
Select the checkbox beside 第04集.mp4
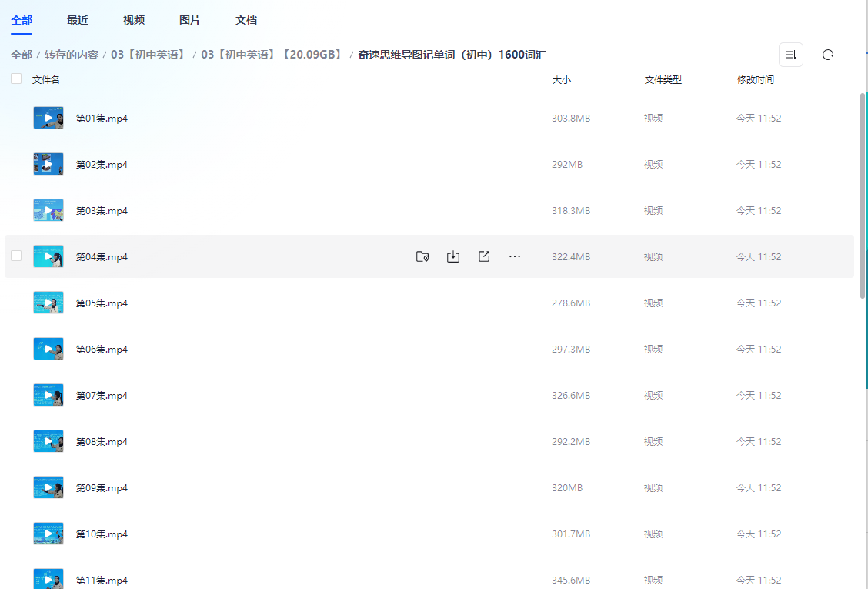(x=15, y=255)
